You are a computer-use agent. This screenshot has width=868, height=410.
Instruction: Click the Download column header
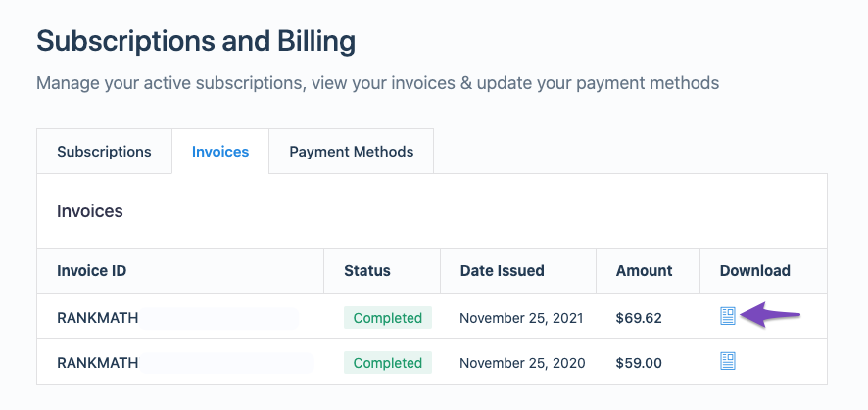click(755, 271)
